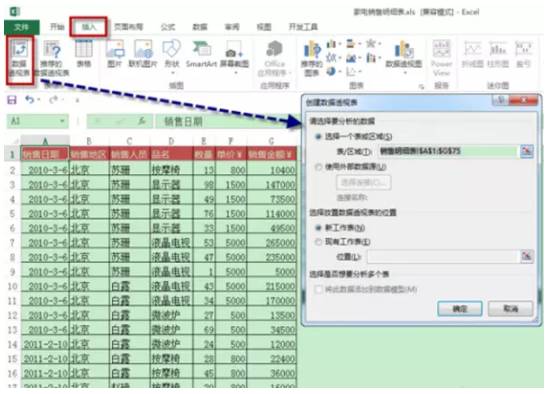
Task: Tick 'Add this data to Data Model' checkbox
Action: click(318, 289)
